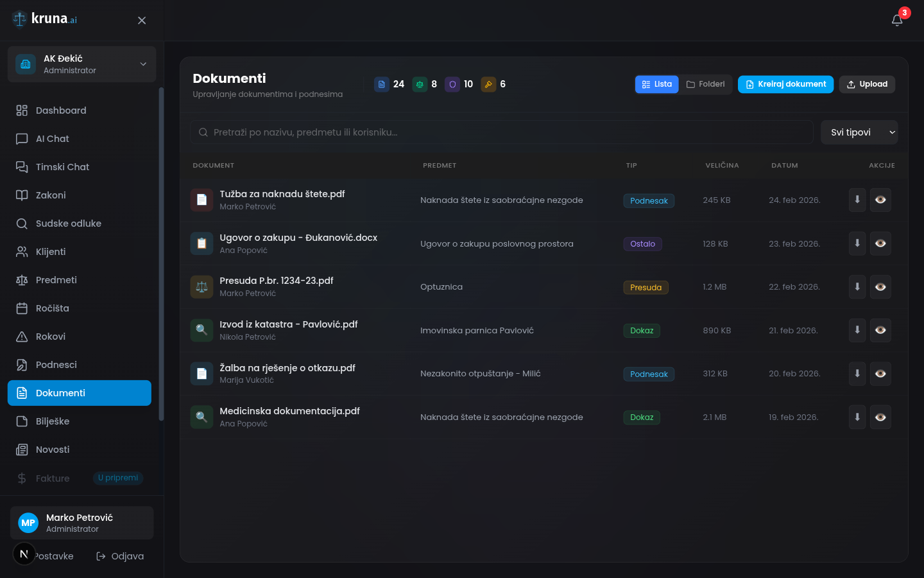This screenshot has width=924, height=578.
Task: Open the Svi tipovi type filter dropdown
Action: (859, 132)
